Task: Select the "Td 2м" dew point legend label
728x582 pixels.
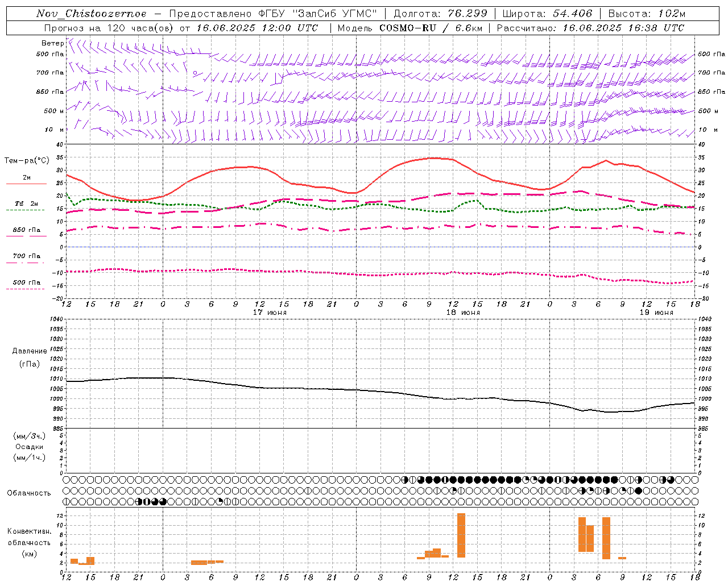Action: pos(27,203)
